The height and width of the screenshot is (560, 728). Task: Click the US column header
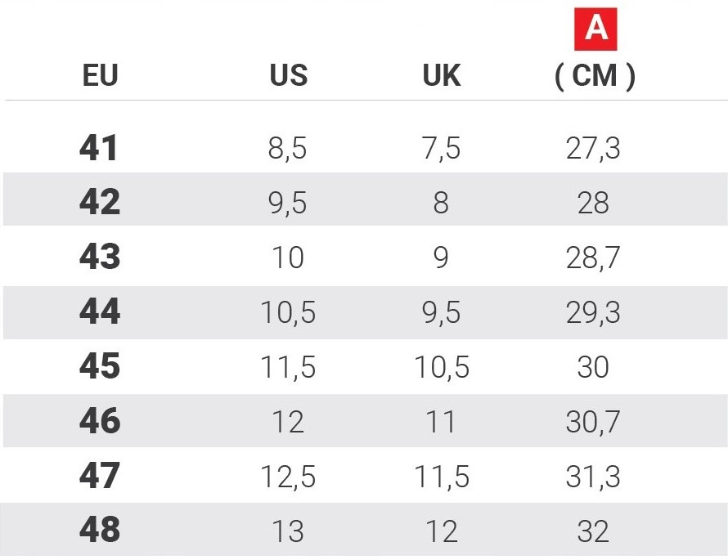(x=288, y=76)
